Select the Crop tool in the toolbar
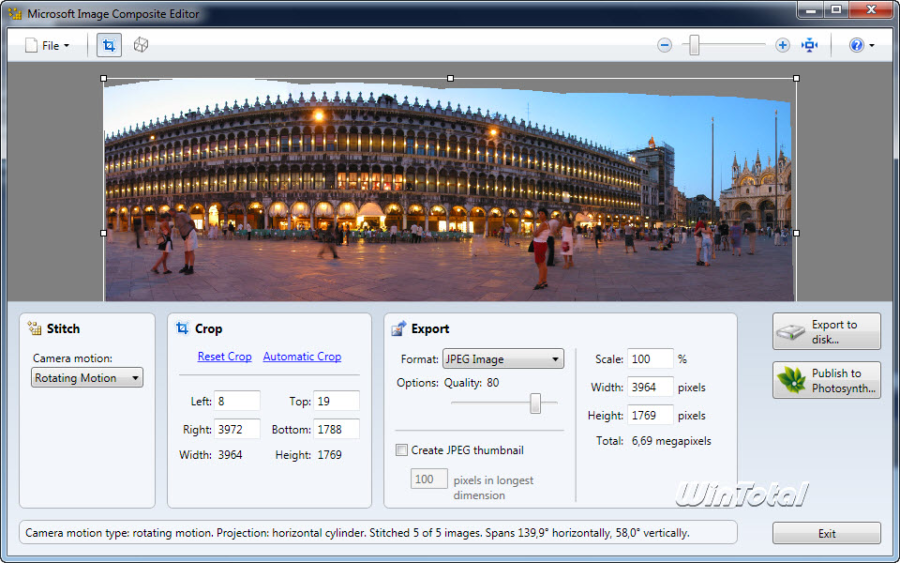 coord(109,45)
